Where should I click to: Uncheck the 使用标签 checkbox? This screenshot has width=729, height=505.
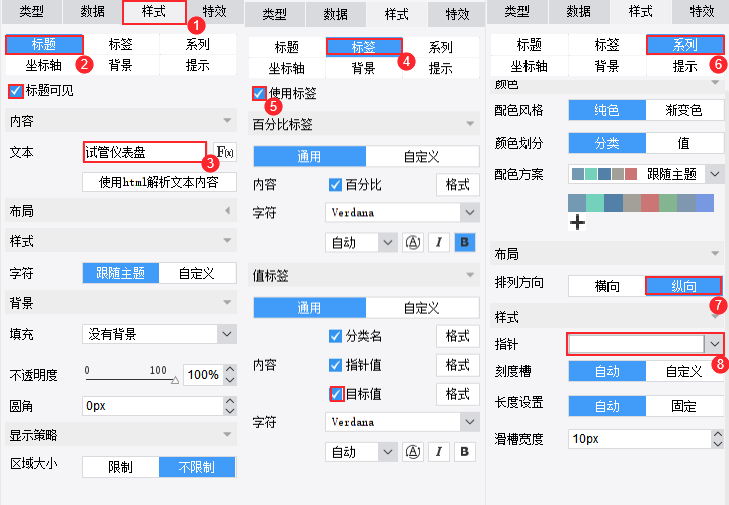click(259, 93)
